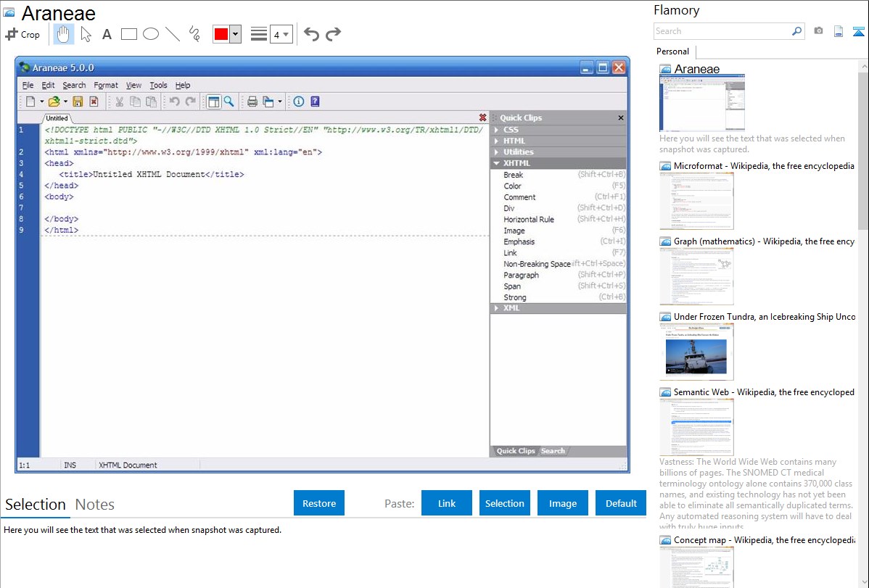The image size is (869, 588).
Task: Click the Restore button
Action: tap(319, 503)
